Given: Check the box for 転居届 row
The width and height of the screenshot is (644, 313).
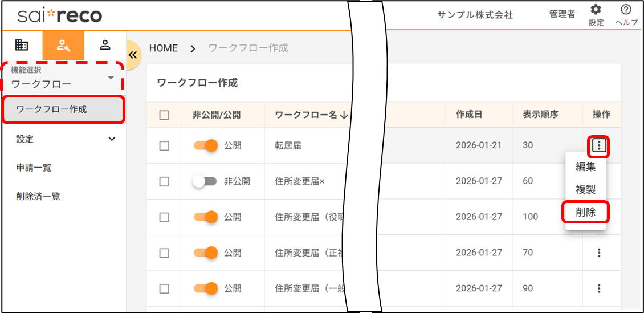Looking at the screenshot, I should [x=164, y=146].
